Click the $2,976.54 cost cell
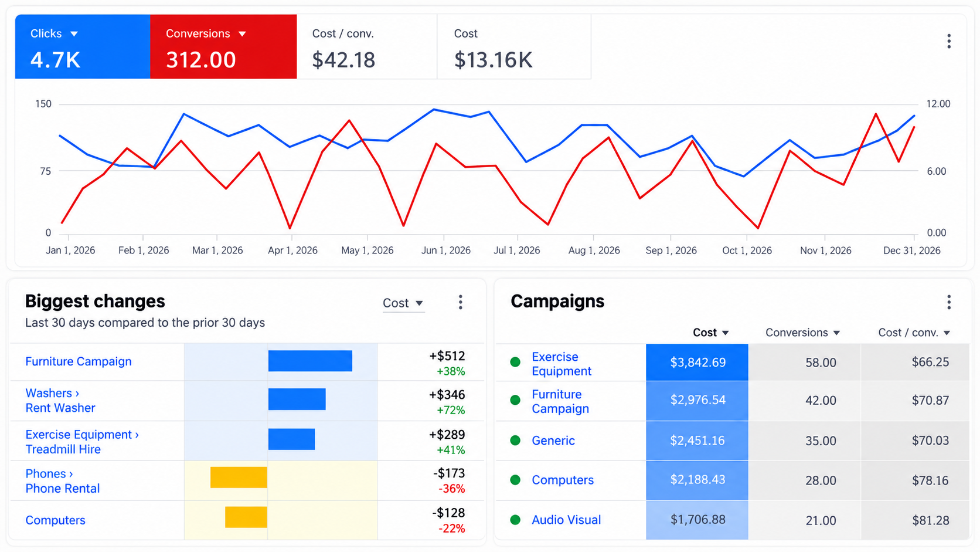The height and width of the screenshot is (552, 980). pos(697,400)
